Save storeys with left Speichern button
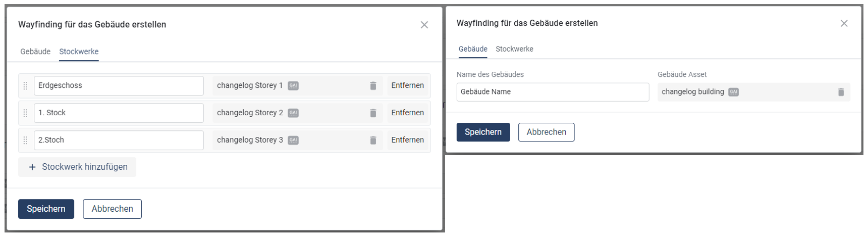The width and height of the screenshot is (868, 236). point(46,209)
